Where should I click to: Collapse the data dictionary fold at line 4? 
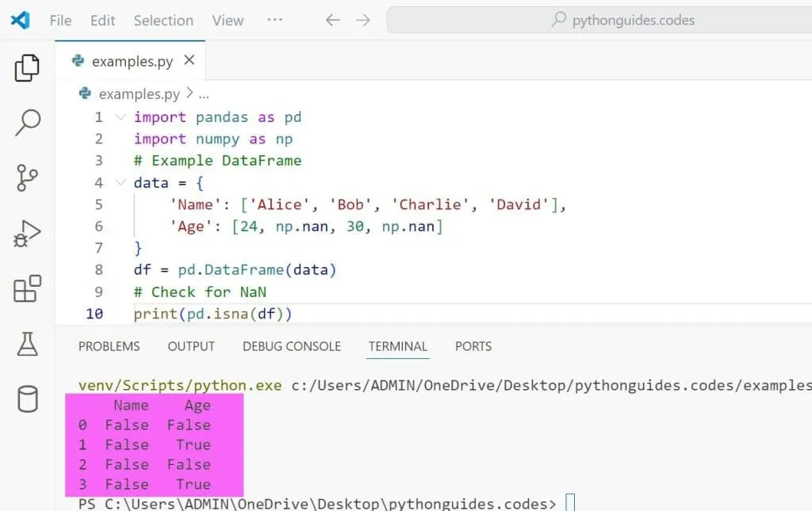tap(121, 183)
